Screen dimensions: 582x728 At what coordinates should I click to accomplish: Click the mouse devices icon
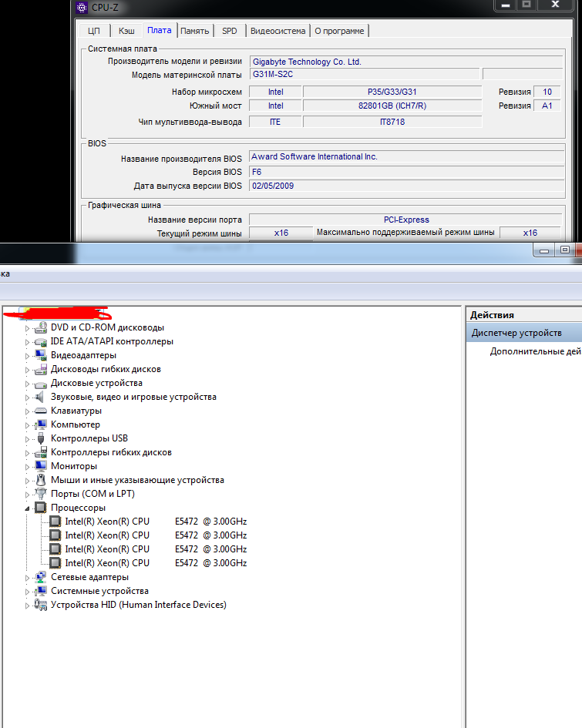tap(41, 480)
